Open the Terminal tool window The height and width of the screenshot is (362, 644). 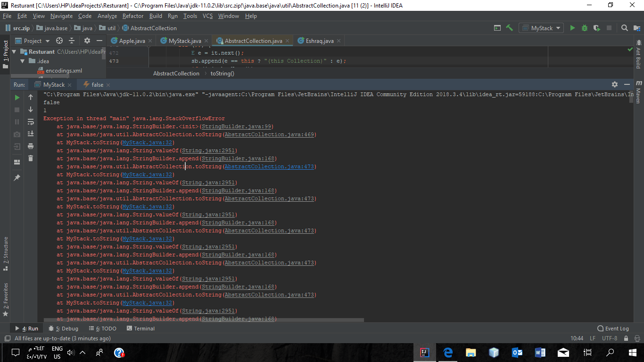(x=140, y=329)
